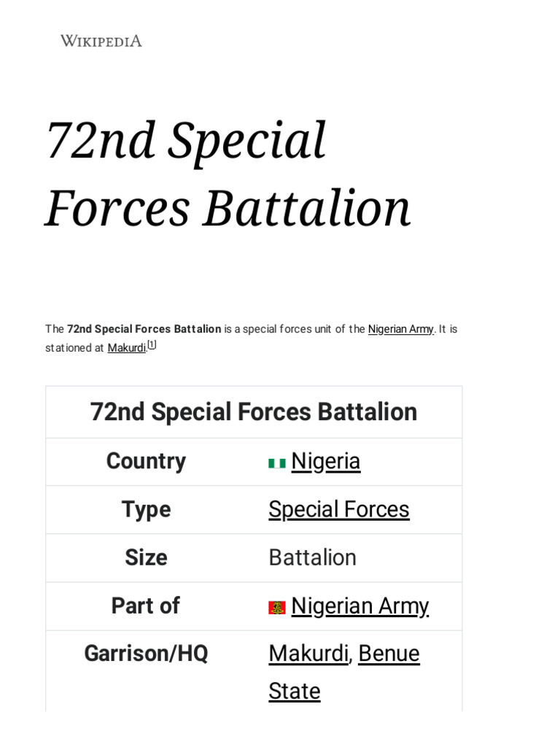
Task: Click the Nigerian Army flag icon in infobox
Action: pyautogui.click(x=277, y=607)
